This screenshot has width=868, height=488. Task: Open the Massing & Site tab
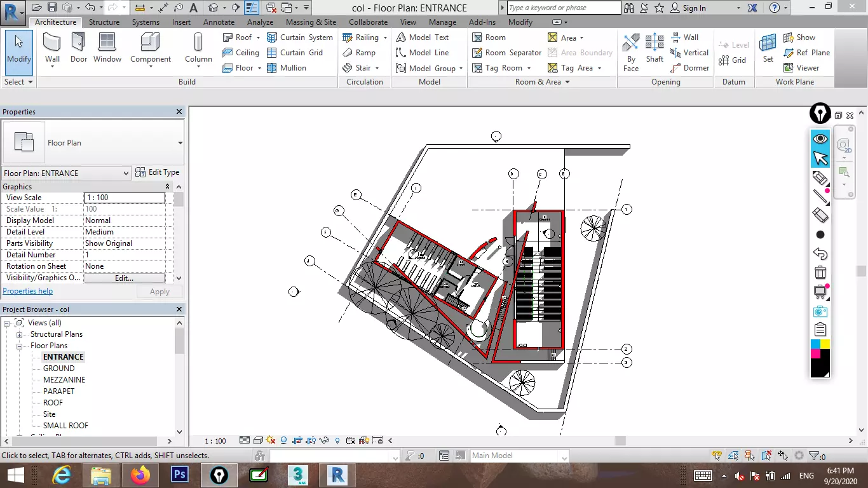(311, 22)
